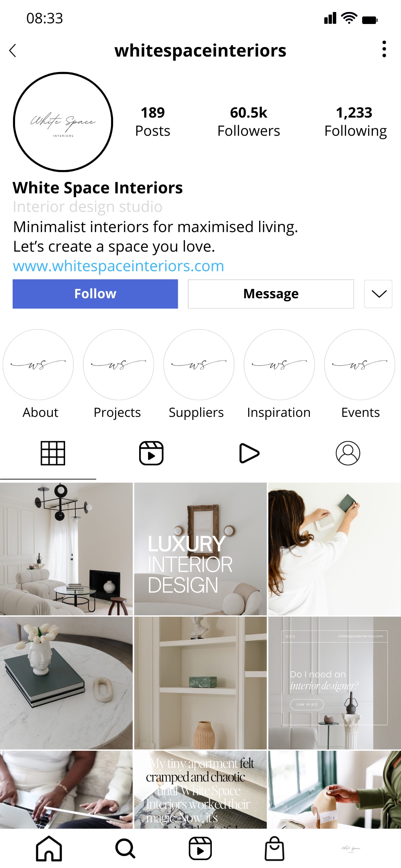Open Reels from the bottom navigation
This screenshot has height=868, width=401.
point(200,848)
